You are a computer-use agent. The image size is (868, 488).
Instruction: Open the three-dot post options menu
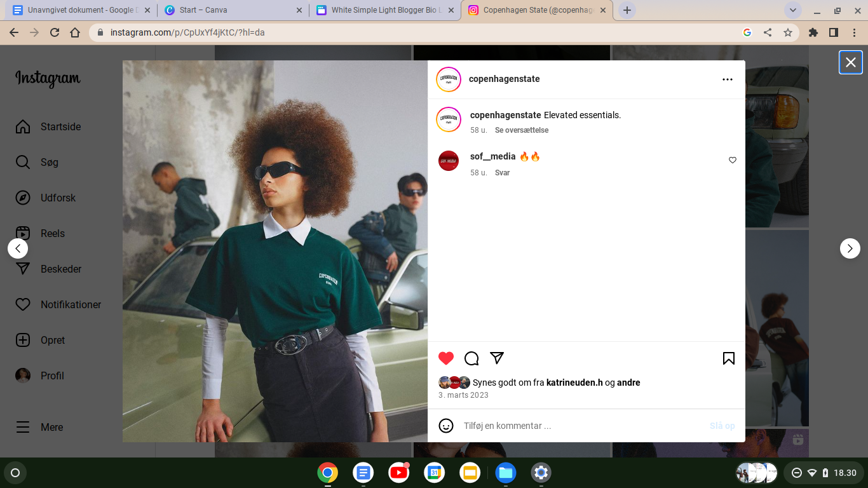click(x=727, y=79)
